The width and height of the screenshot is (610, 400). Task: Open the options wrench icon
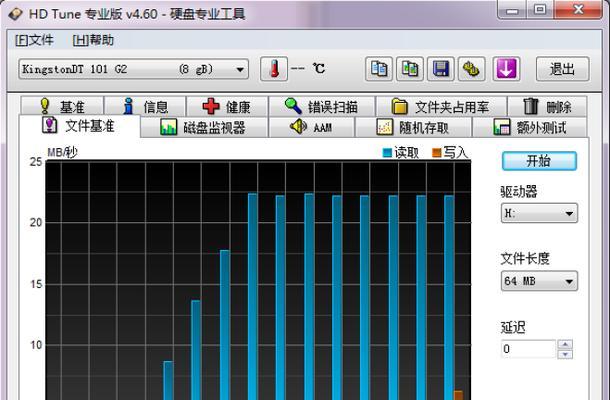(472, 69)
